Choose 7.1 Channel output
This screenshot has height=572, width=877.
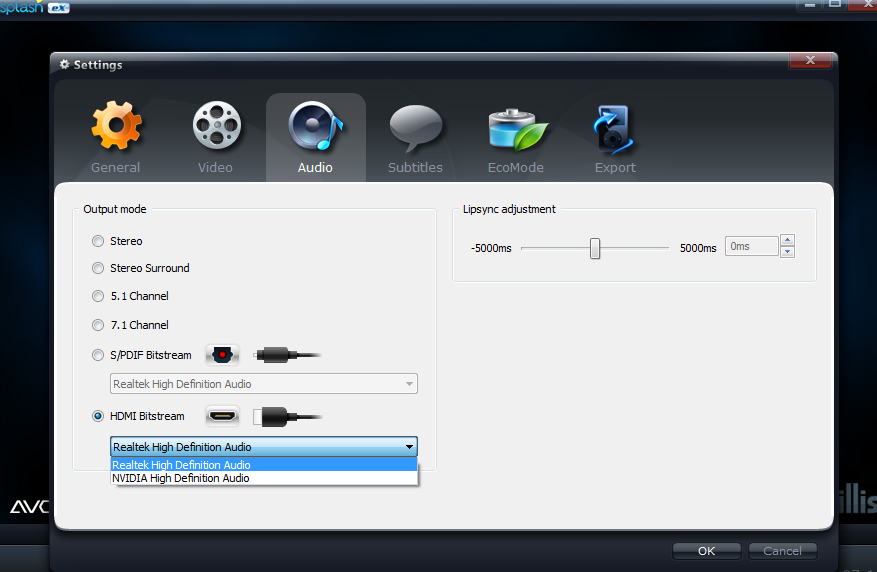(98, 325)
